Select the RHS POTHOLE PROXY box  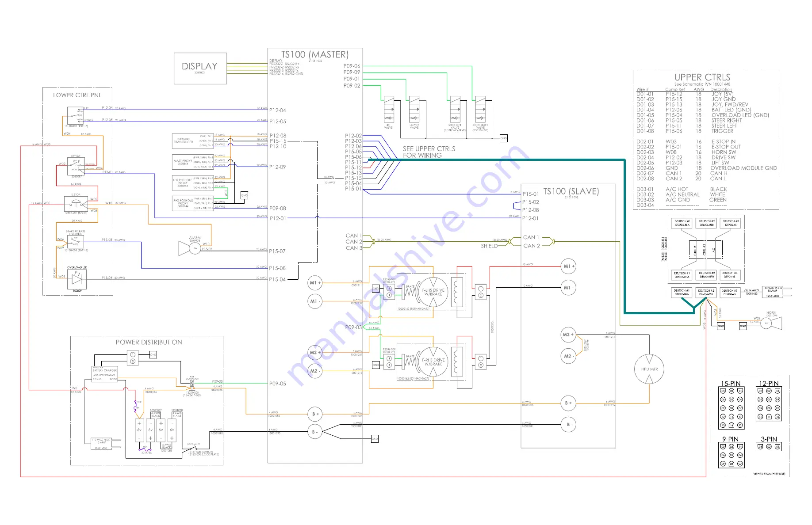tap(193, 203)
